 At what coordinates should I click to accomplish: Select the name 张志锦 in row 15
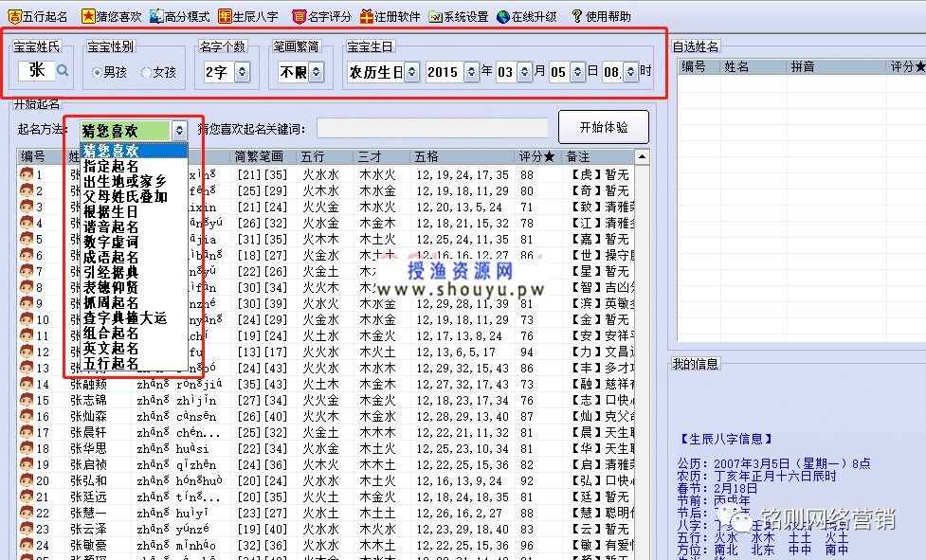coord(88,400)
